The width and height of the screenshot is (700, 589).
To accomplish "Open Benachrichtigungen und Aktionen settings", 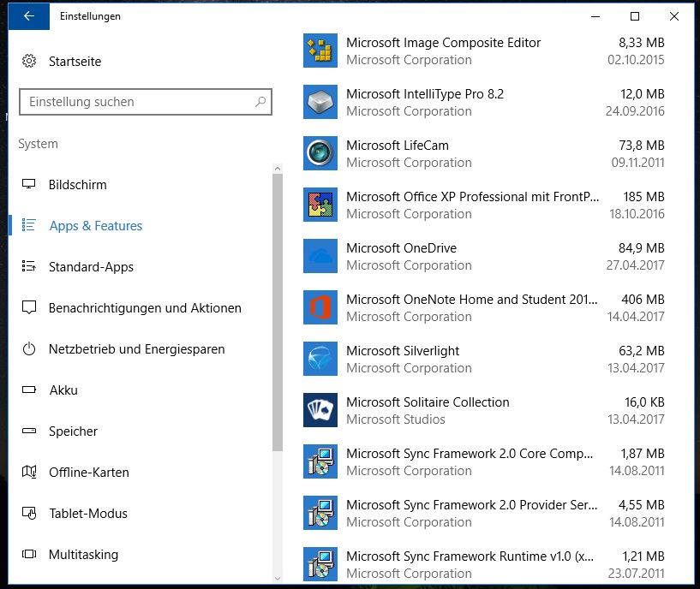I will click(x=145, y=308).
